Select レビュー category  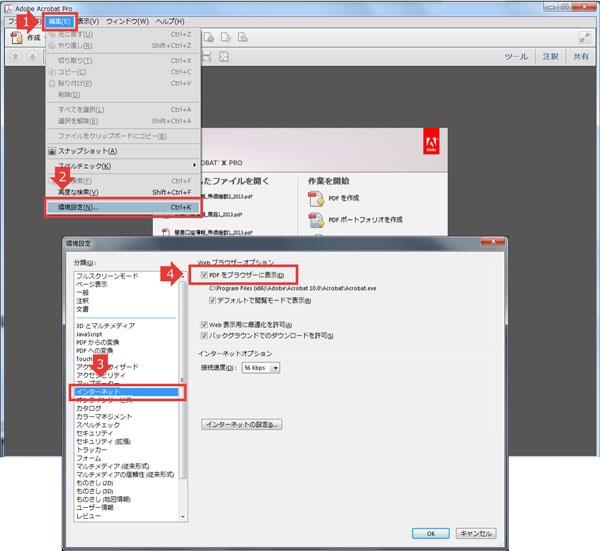coord(88,516)
